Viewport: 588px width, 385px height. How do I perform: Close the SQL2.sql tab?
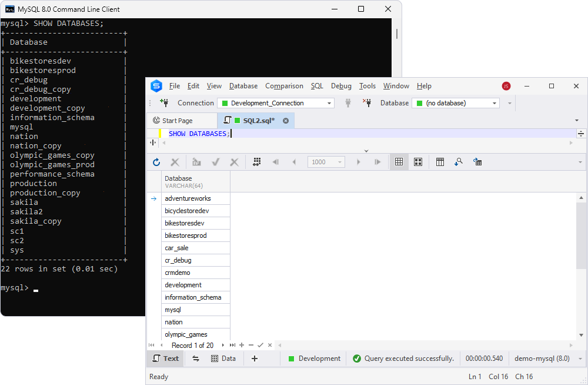pyautogui.click(x=286, y=121)
